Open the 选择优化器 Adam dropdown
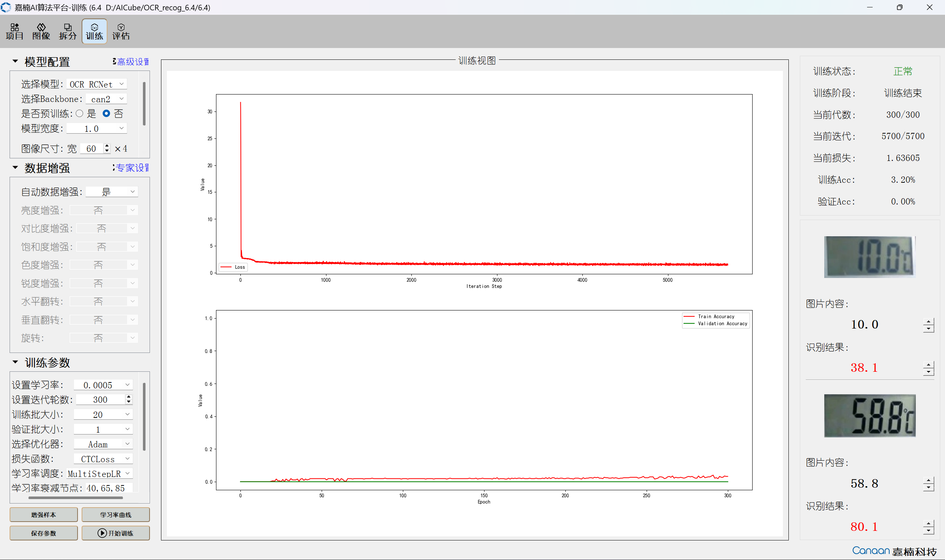 [103, 444]
